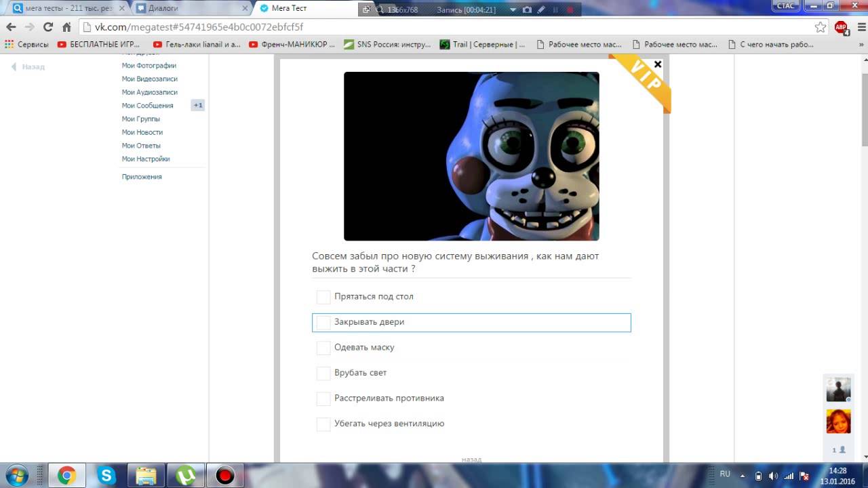The image size is (868, 488).
Task: Open the Френч-МАНИКЮР bookmark
Action: click(292, 44)
